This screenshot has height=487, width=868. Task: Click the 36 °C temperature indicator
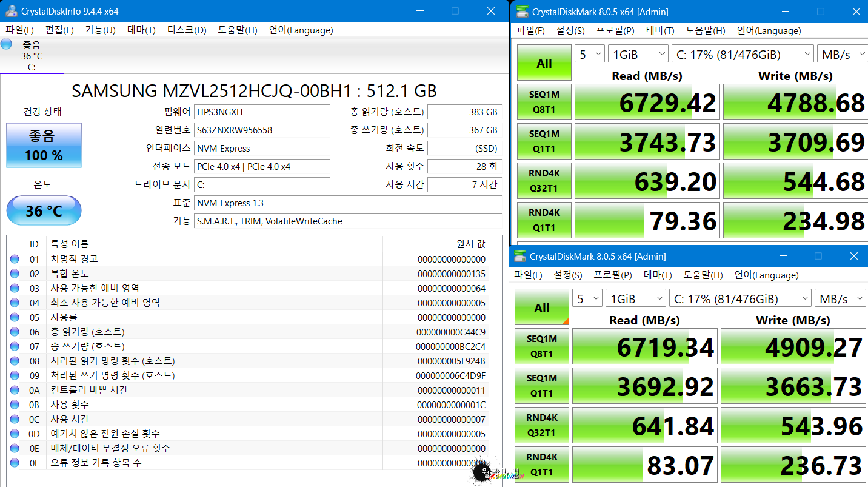pyautogui.click(x=44, y=211)
